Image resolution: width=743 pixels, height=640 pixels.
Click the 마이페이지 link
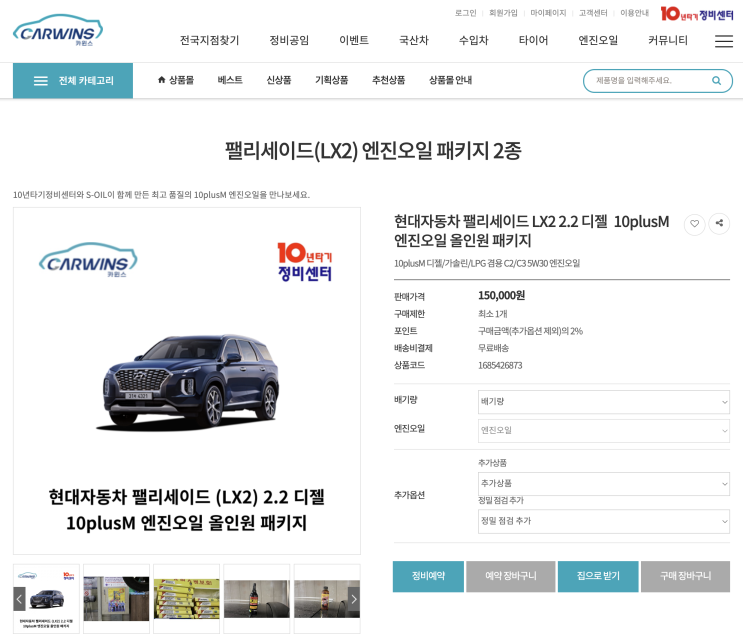(x=548, y=13)
